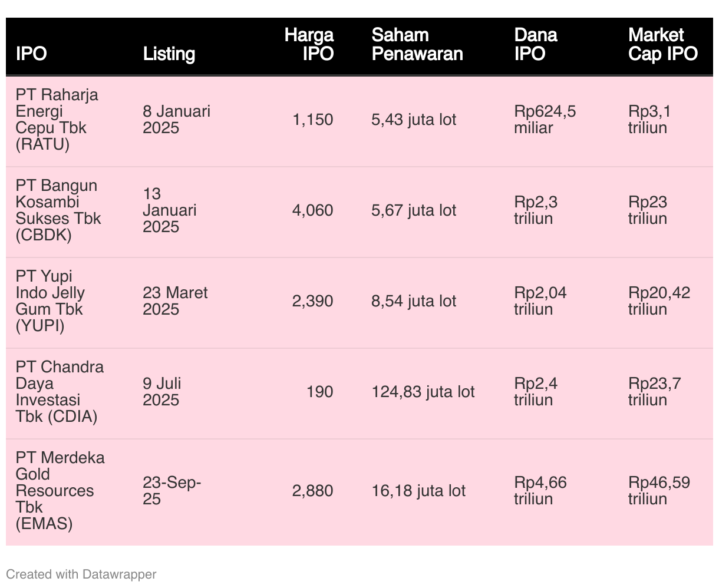719x588 pixels.
Task: Select the Rp46,59 triliun market cap
Action: (x=659, y=491)
